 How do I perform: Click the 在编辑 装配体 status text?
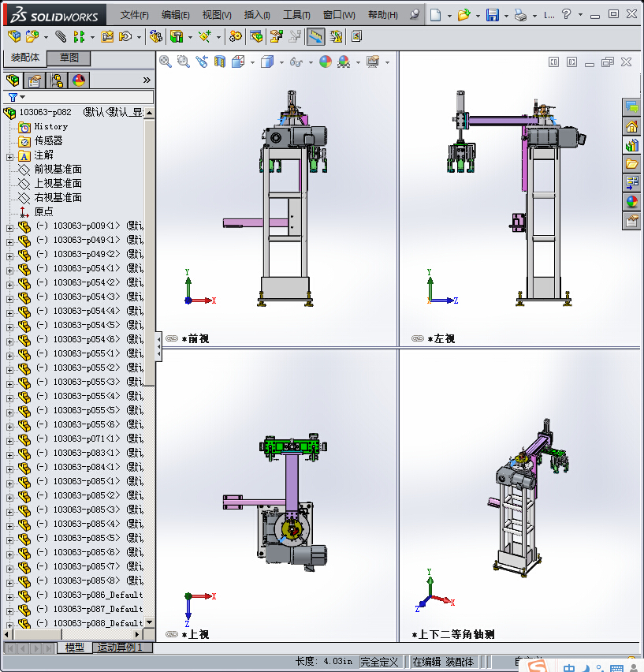pos(443,662)
